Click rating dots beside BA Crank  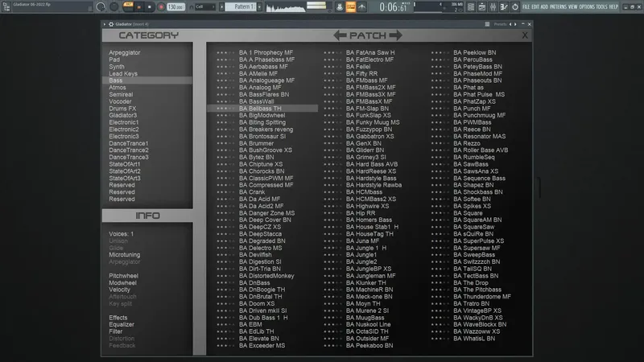225,192
